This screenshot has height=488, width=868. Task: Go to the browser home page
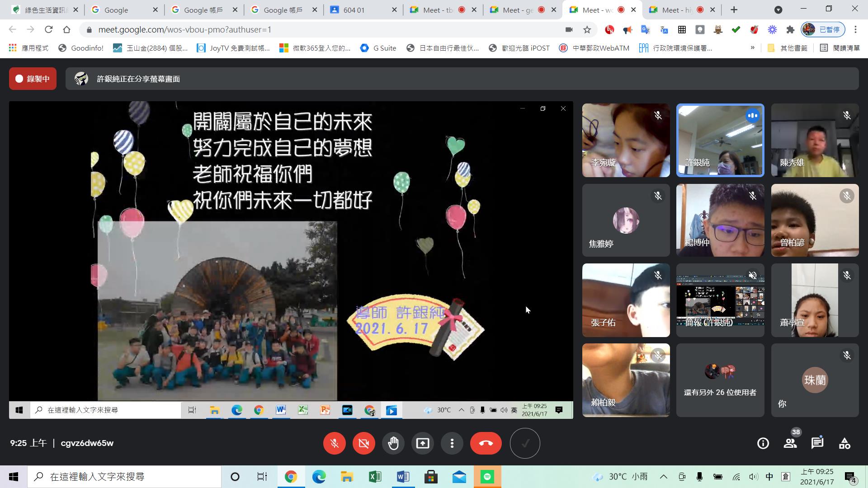pos(66,30)
